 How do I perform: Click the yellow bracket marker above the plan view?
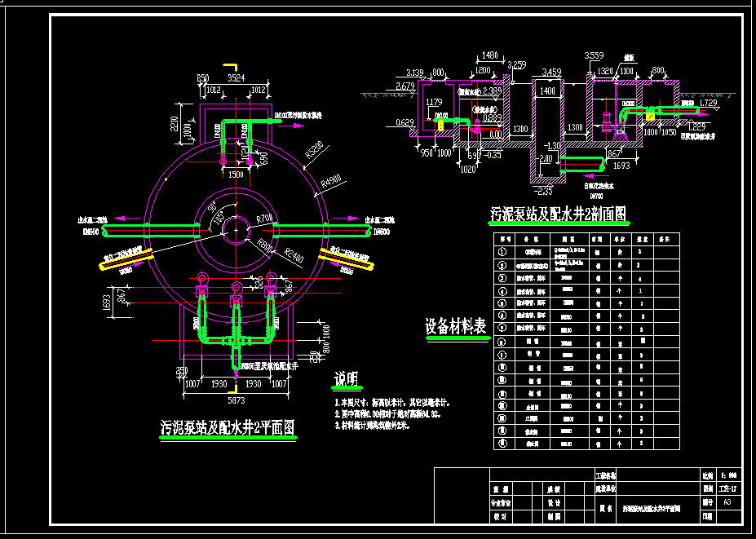point(231,65)
